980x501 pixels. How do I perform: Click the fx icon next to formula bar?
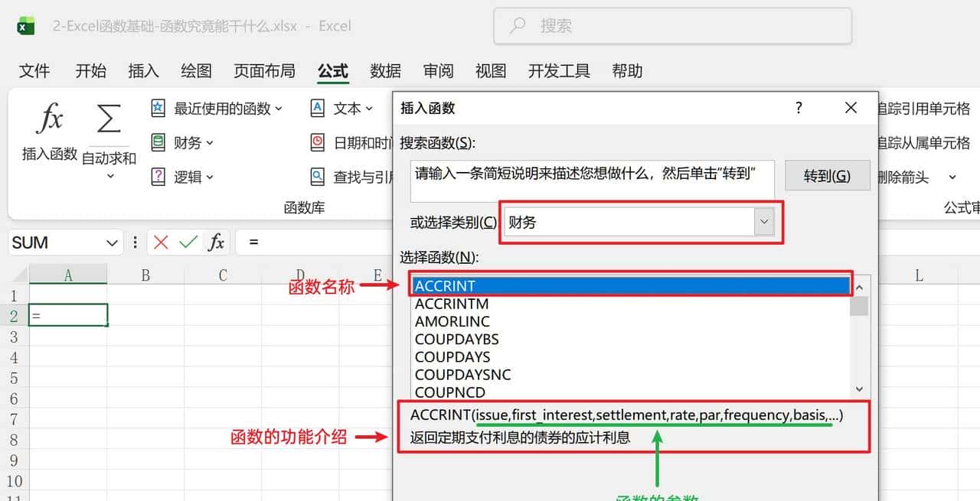click(x=217, y=242)
